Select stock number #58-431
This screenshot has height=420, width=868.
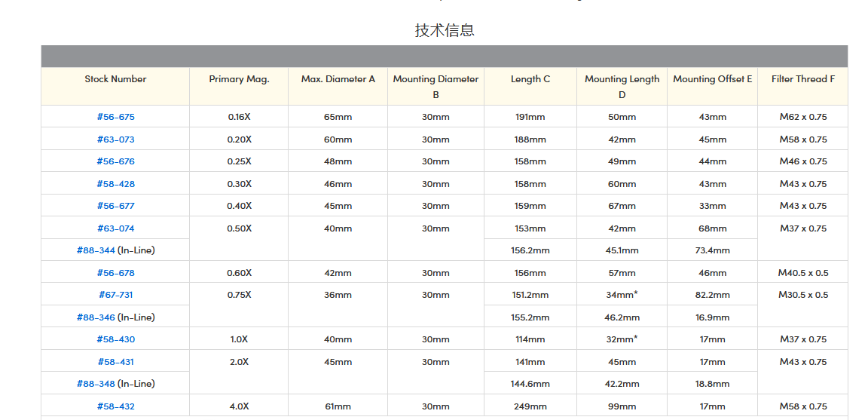click(115, 362)
